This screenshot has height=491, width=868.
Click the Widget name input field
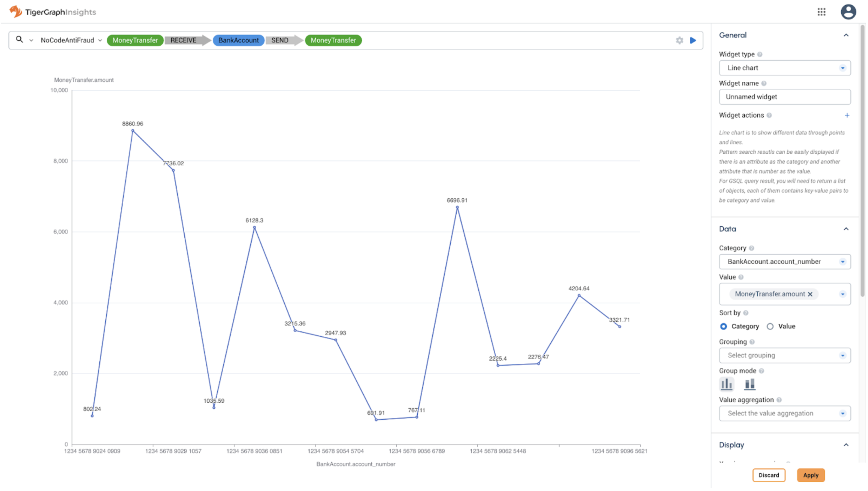click(x=785, y=97)
